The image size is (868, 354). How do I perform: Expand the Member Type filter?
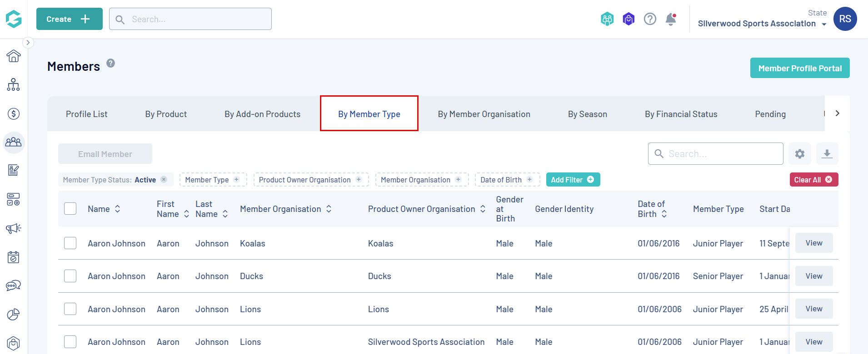pyautogui.click(x=213, y=180)
